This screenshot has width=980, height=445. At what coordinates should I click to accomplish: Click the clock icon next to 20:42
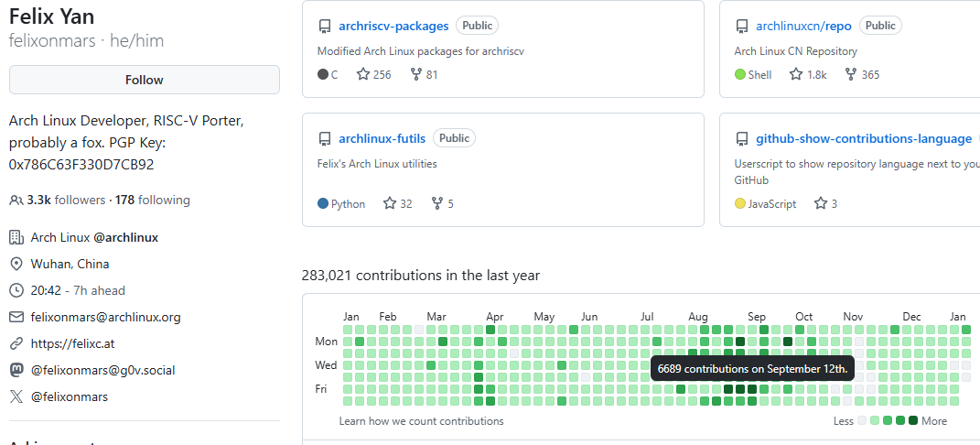point(16,290)
